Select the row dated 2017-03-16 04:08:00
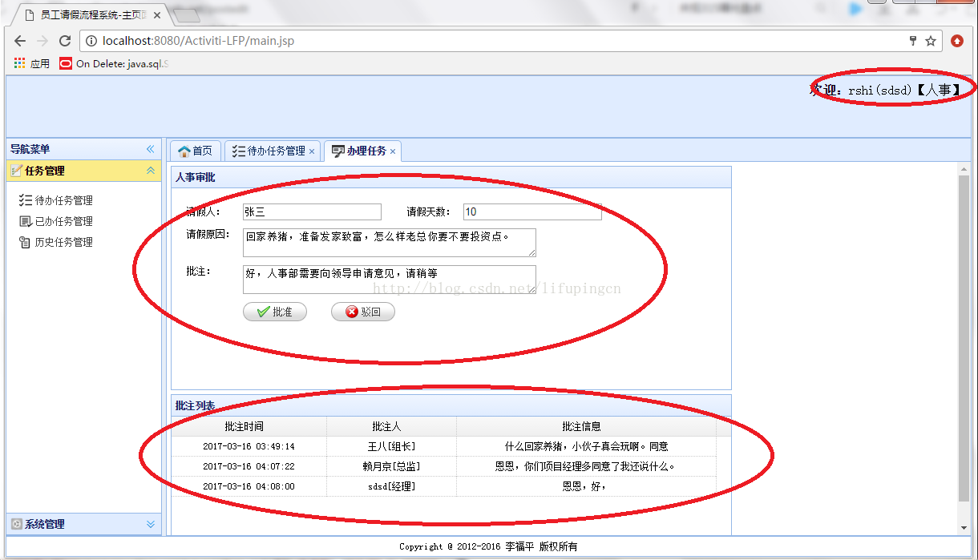Screen dimensions: 978x560 (443, 486)
